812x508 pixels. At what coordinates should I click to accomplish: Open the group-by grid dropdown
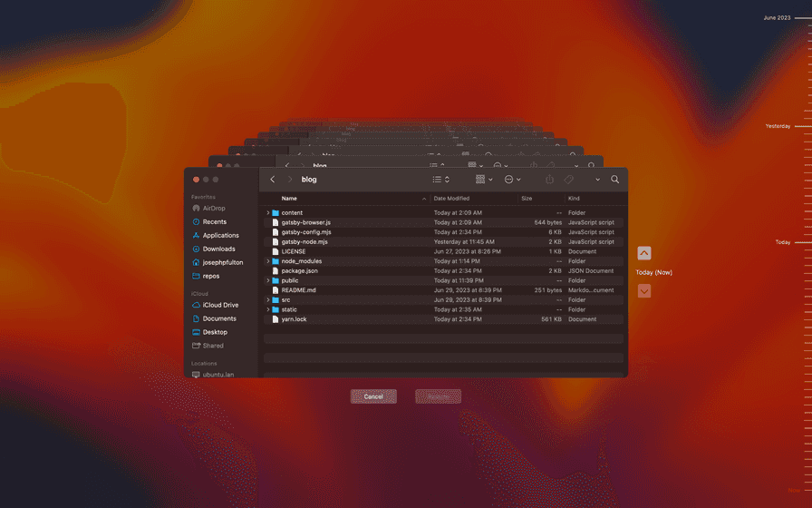[484, 180]
